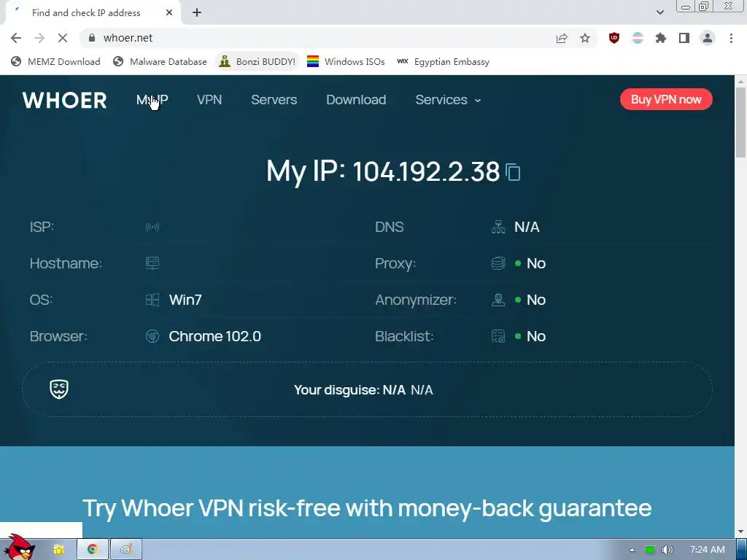
Task: Open the Download nav link
Action: click(x=356, y=99)
